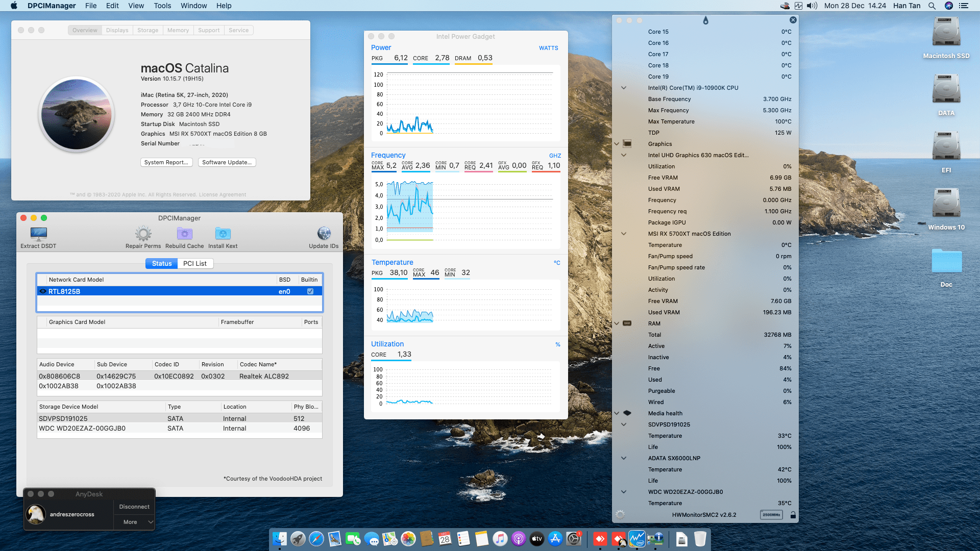This screenshot has height=551, width=980.
Task: Collapse the Media health section
Action: pos(617,413)
